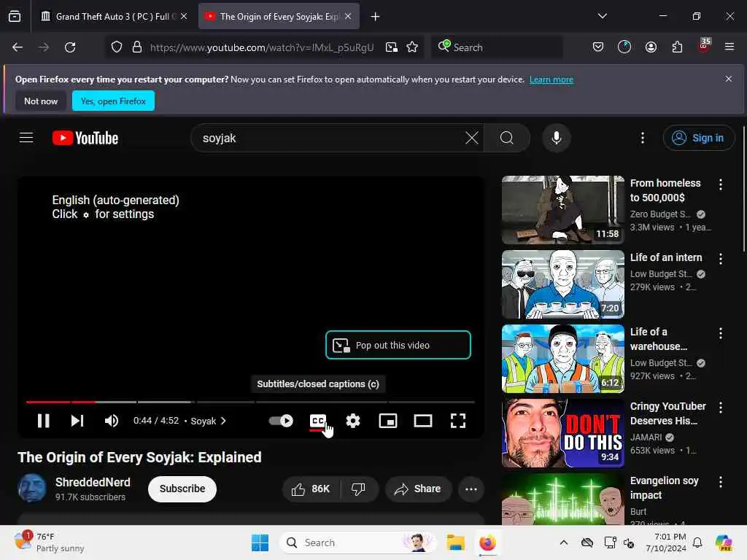Open tracking protection shield icon

point(117,47)
